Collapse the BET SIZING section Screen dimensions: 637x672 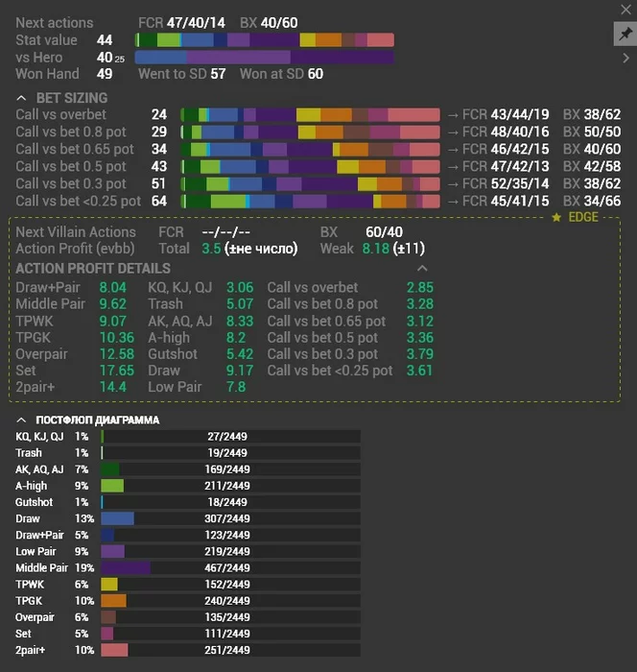pyautogui.click(x=22, y=98)
